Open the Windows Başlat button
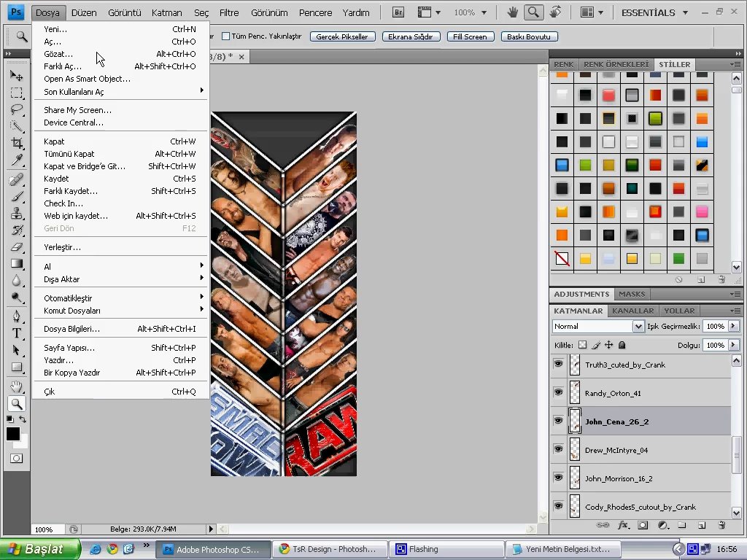 pyautogui.click(x=40, y=549)
